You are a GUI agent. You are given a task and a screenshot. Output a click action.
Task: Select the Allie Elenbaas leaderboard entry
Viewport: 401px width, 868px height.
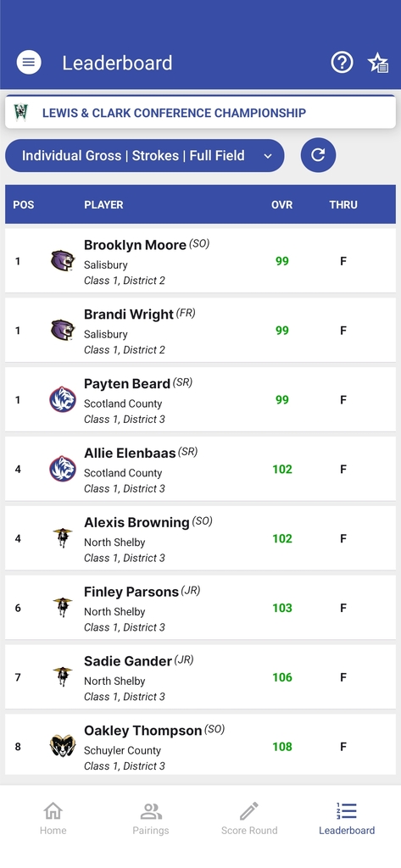pos(200,469)
